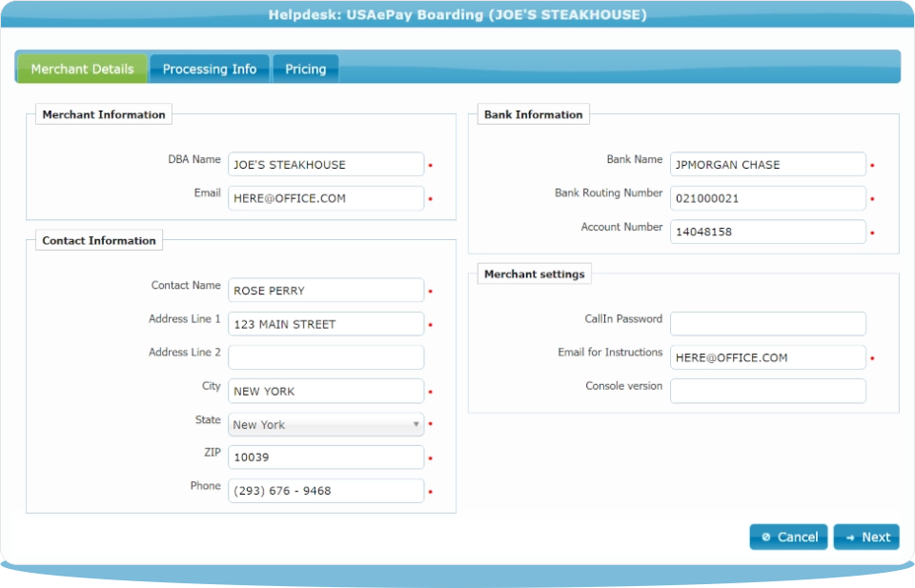Select the Bank Name label
This screenshot has height=588, width=915.
(635, 159)
